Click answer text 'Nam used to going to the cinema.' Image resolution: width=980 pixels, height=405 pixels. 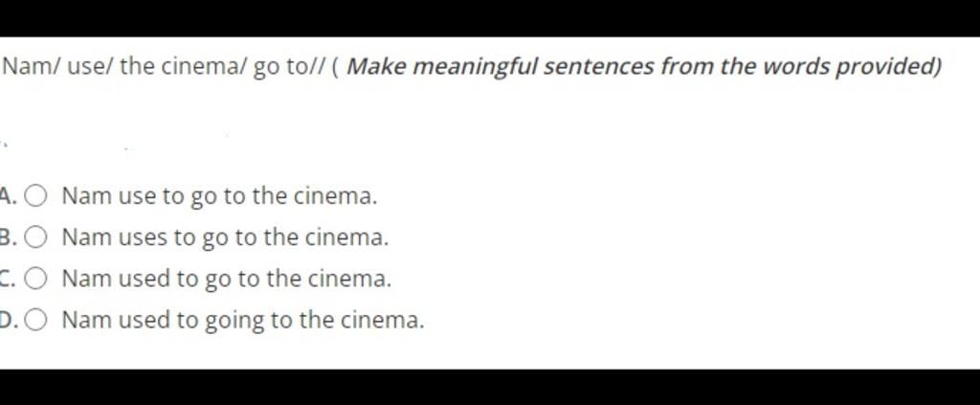click(243, 321)
